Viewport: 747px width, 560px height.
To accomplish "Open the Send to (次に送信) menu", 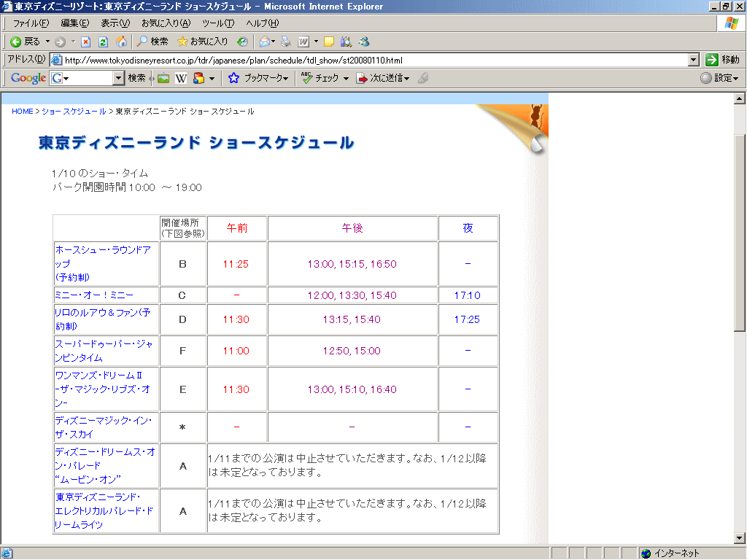I will [383, 78].
